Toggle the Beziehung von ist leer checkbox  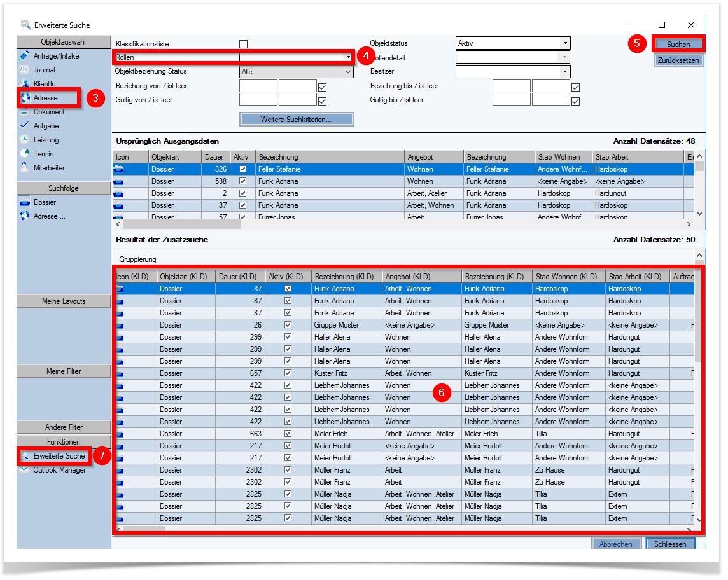[322, 87]
